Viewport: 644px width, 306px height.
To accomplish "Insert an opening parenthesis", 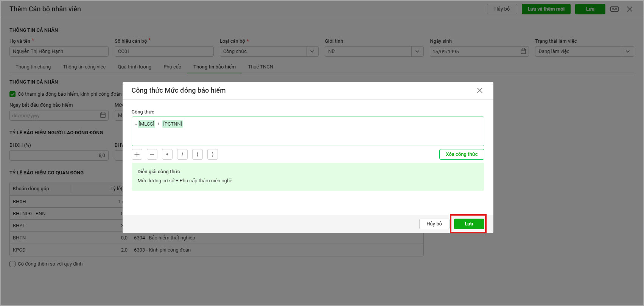I will 198,154.
